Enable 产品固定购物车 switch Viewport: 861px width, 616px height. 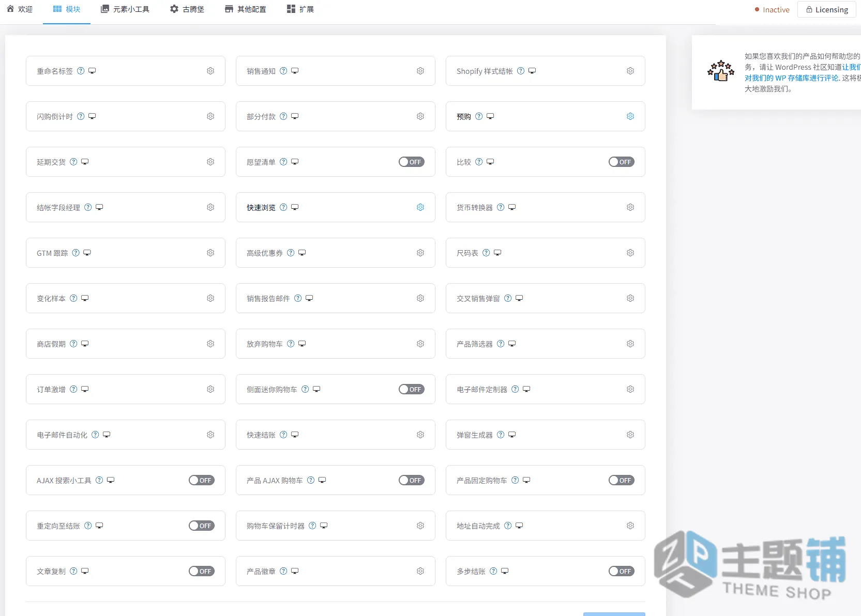pos(622,480)
